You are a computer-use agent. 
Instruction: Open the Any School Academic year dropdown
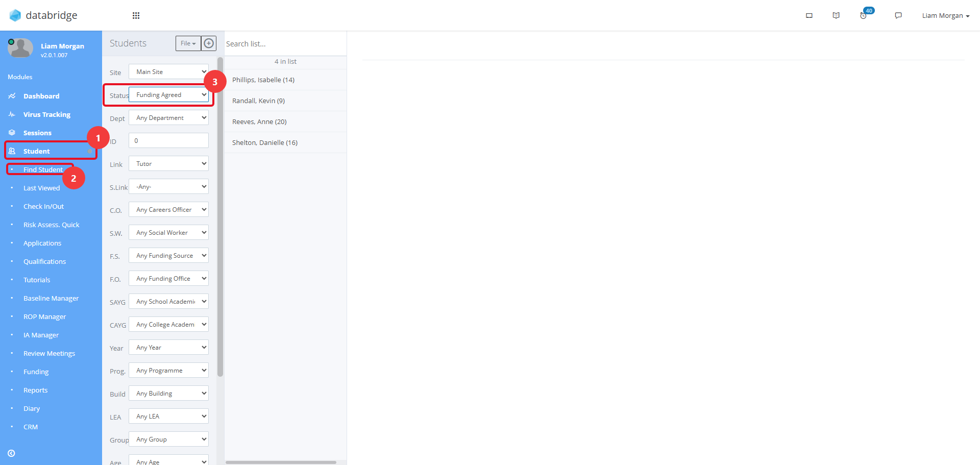(168, 302)
